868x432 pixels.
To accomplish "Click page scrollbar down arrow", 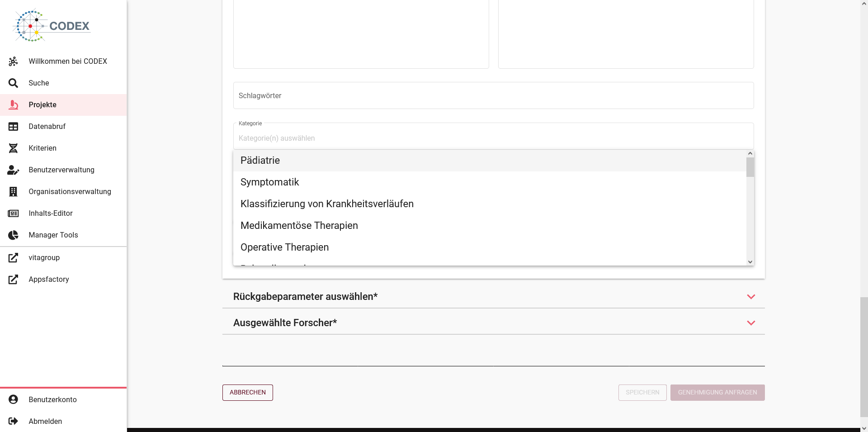I will click(x=864, y=428).
